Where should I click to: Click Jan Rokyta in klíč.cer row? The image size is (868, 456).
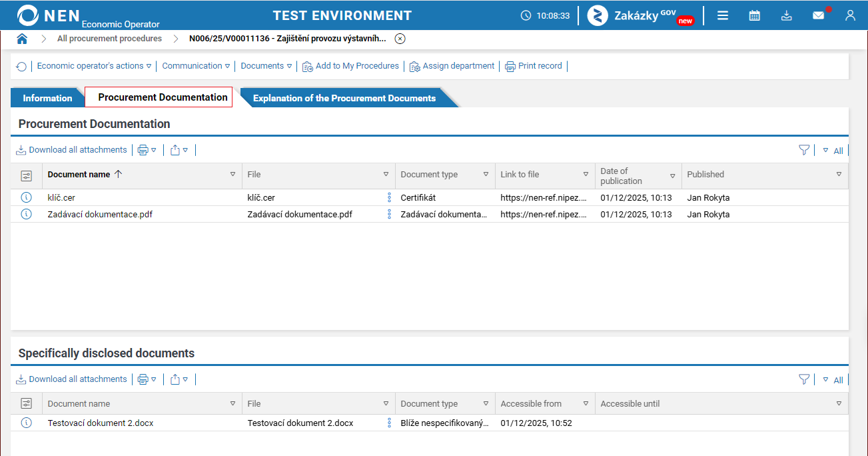708,197
